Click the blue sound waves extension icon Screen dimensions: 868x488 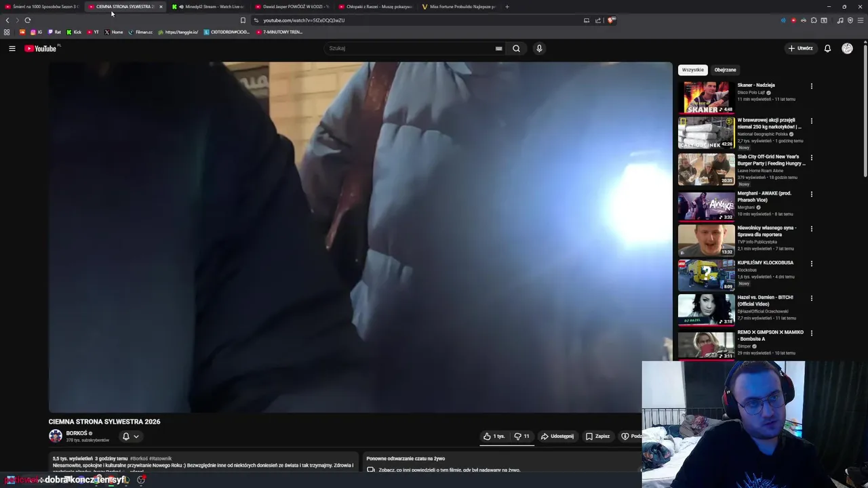click(x=783, y=20)
